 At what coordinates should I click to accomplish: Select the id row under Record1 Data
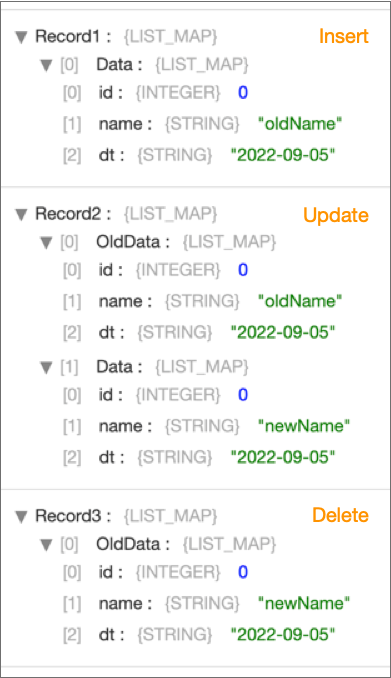[155, 93]
